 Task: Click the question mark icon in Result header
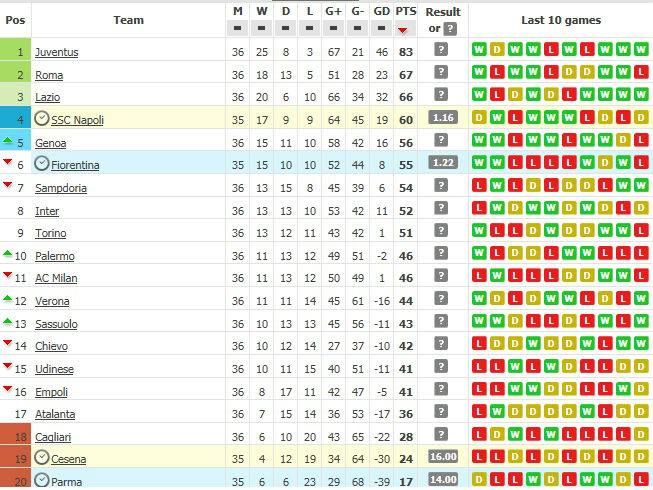click(450, 28)
